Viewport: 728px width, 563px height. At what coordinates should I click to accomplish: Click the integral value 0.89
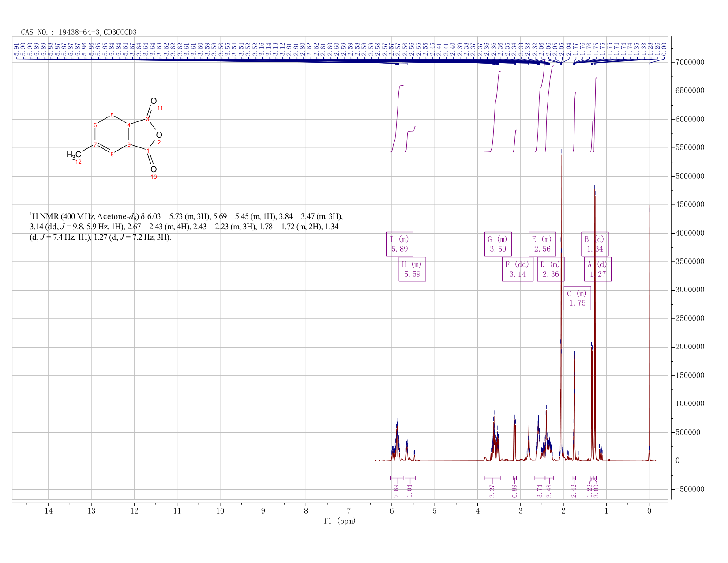click(x=514, y=491)
